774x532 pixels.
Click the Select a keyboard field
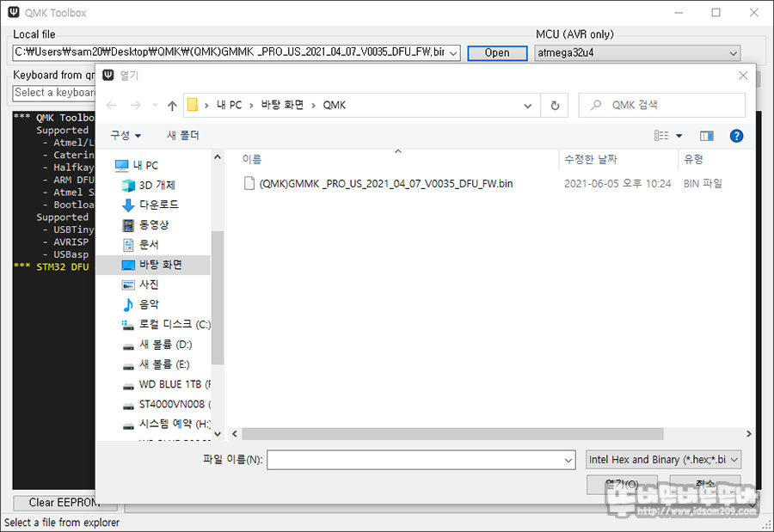[x=53, y=93]
